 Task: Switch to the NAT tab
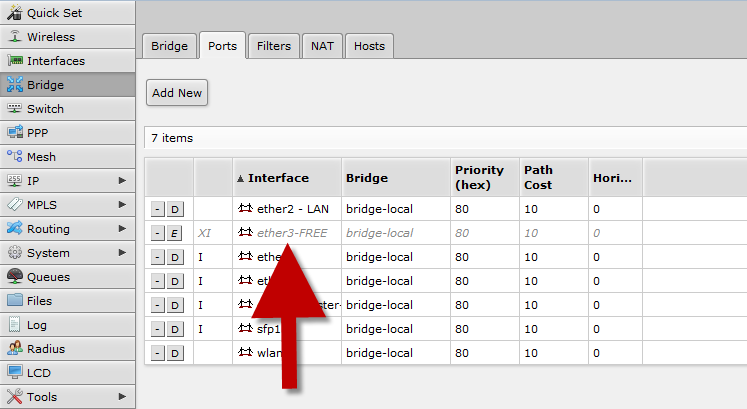(323, 46)
